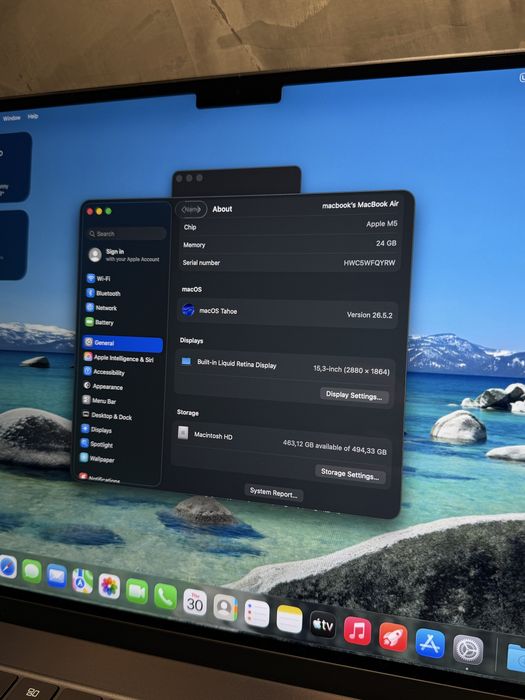Screen dimensions: 525x700
Task: Launch Maps from the Dock
Action: coord(83,581)
